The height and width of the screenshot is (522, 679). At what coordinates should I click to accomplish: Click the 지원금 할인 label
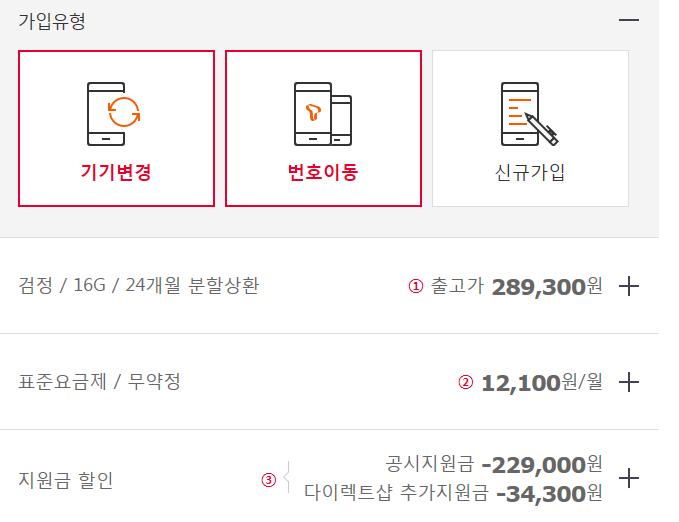[66, 480]
